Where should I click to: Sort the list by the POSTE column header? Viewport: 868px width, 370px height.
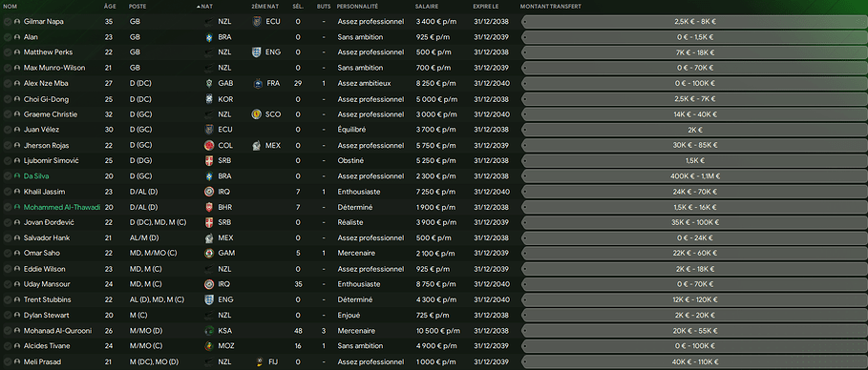(x=138, y=7)
